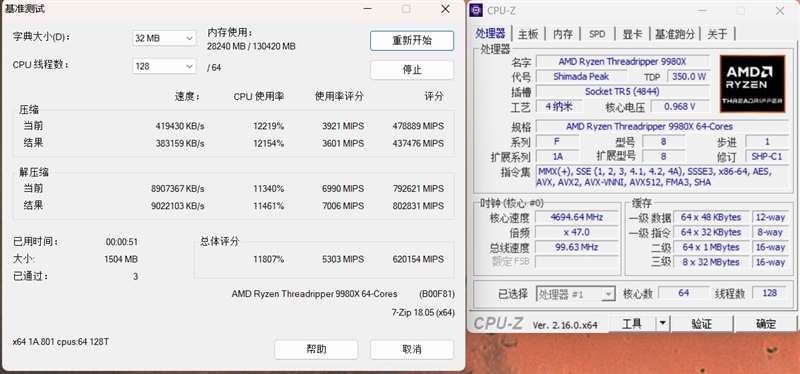Switch to the 主板 tab in CPU-Z
The width and height of the screenshot is (800, 374).
click(528, 34)
